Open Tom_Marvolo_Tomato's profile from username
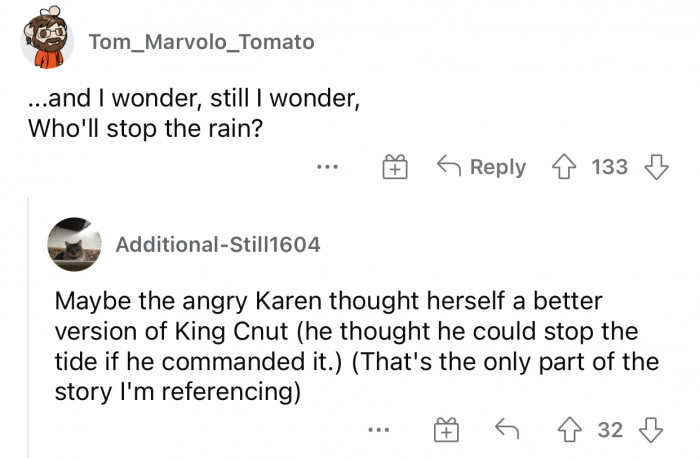 point(202,42)
